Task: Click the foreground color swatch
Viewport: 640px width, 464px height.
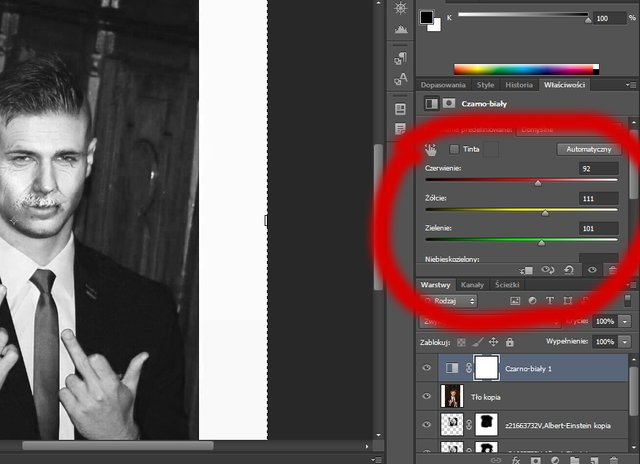Action: point(426,17)
